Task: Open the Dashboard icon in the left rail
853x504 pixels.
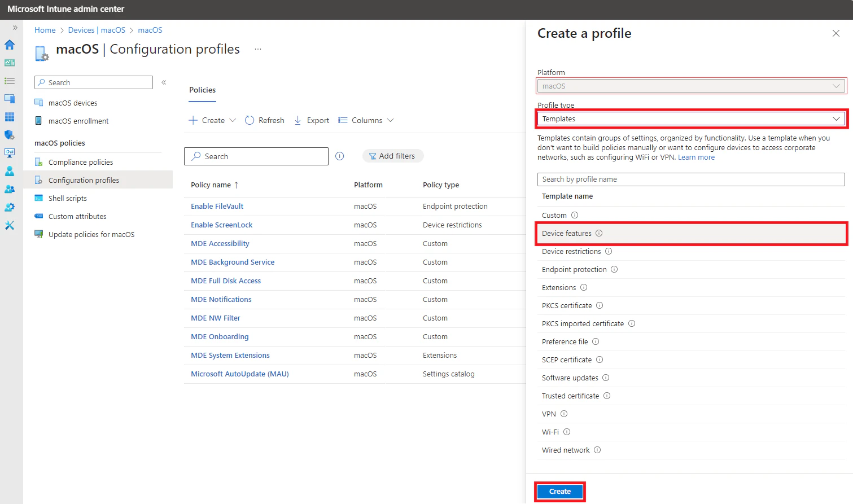Action: tap(10, 63)
